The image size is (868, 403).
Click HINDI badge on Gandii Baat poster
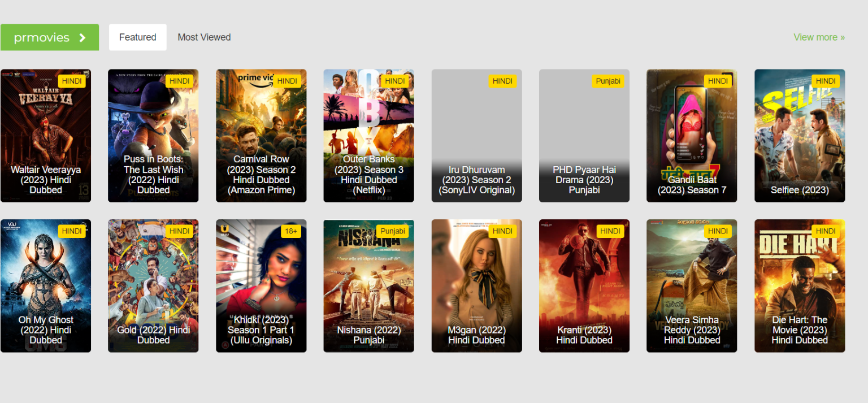click(718, 81)
